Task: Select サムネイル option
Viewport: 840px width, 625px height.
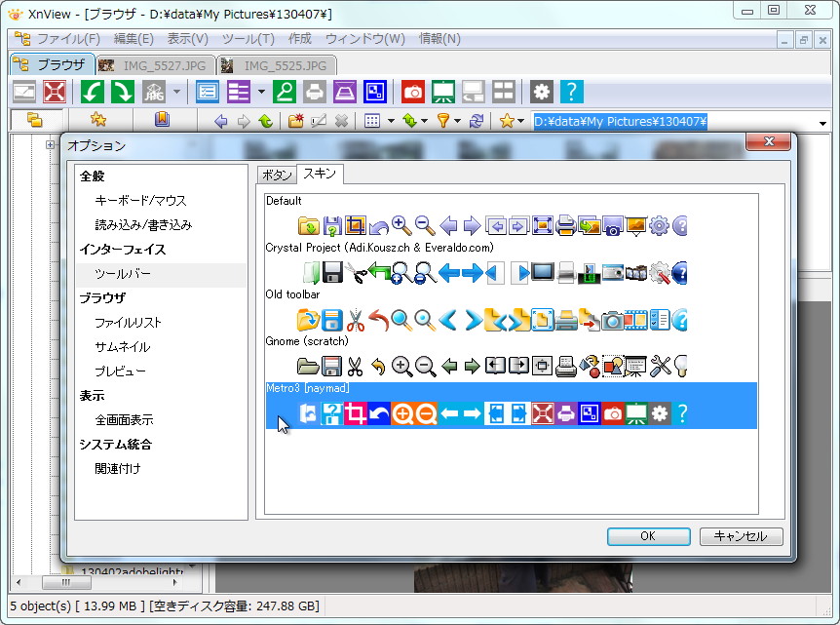Action: pos(123,347)
